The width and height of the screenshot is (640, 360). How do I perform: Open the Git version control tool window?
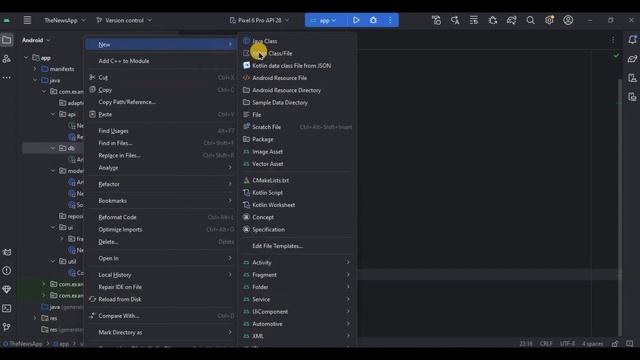point(7,327)
